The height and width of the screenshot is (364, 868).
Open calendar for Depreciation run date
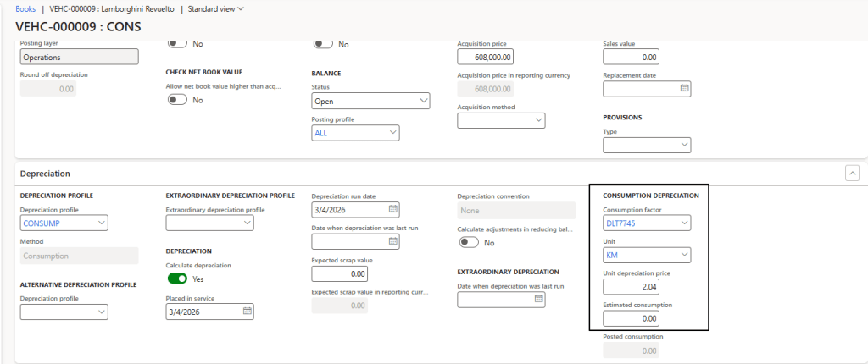[392, 209]
